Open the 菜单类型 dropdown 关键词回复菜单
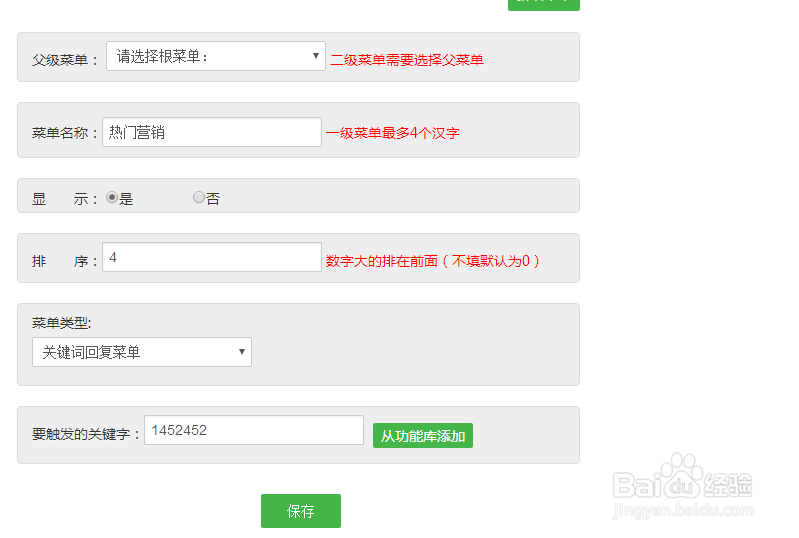This screenshot has height=538, width=799. (142, 352)
